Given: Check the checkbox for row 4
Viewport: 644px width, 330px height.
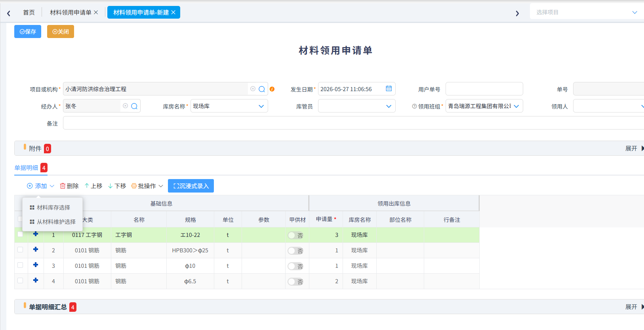Looking at the screenshot, I should 20,280.
